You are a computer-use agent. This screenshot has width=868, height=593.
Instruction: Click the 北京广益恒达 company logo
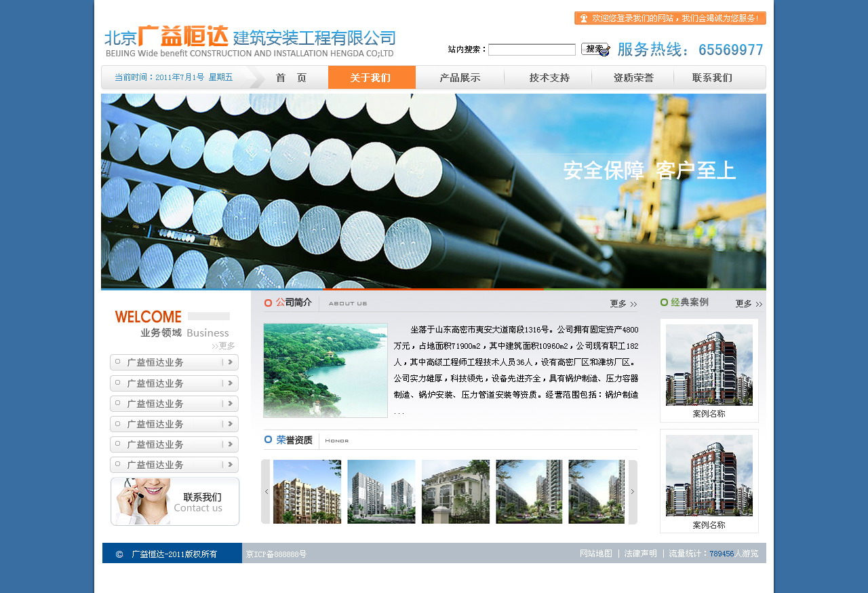tap(250, 41)
